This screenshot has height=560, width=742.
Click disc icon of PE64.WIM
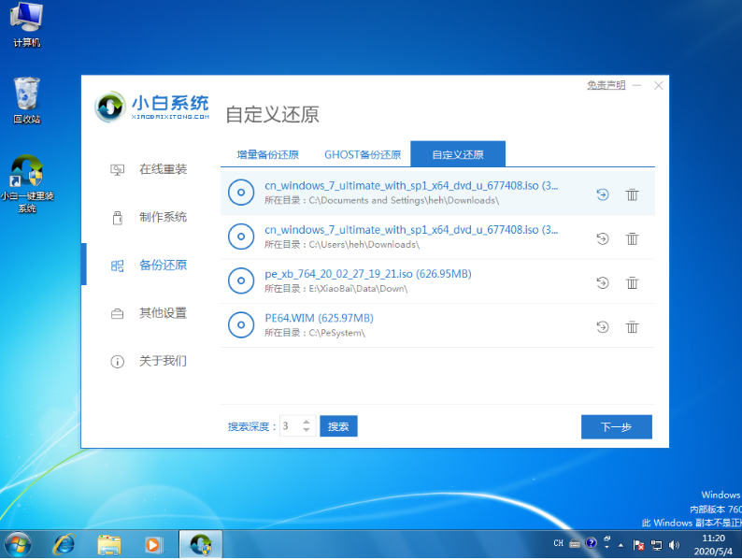click(x=241, y=325)
